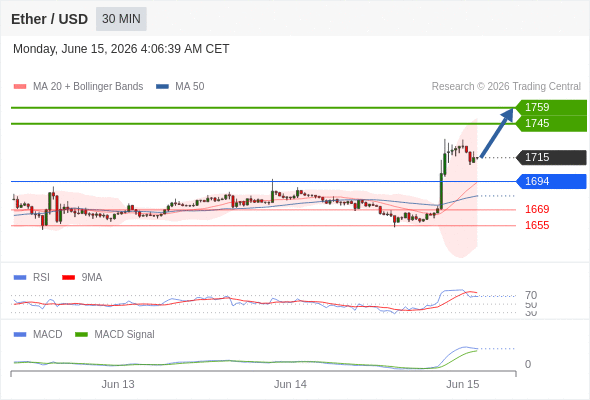Click the red 1655 support level label
590x400 pixels.
click(x=537, y=225)
